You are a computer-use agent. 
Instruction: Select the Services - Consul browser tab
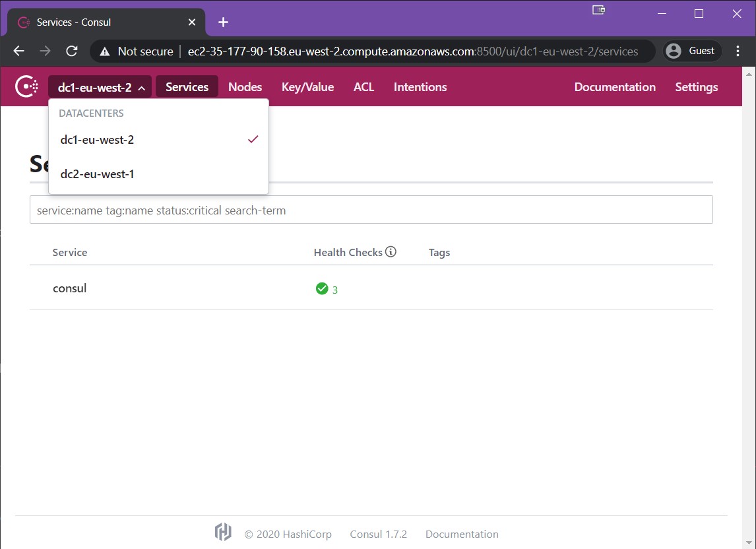pos(106,22)
